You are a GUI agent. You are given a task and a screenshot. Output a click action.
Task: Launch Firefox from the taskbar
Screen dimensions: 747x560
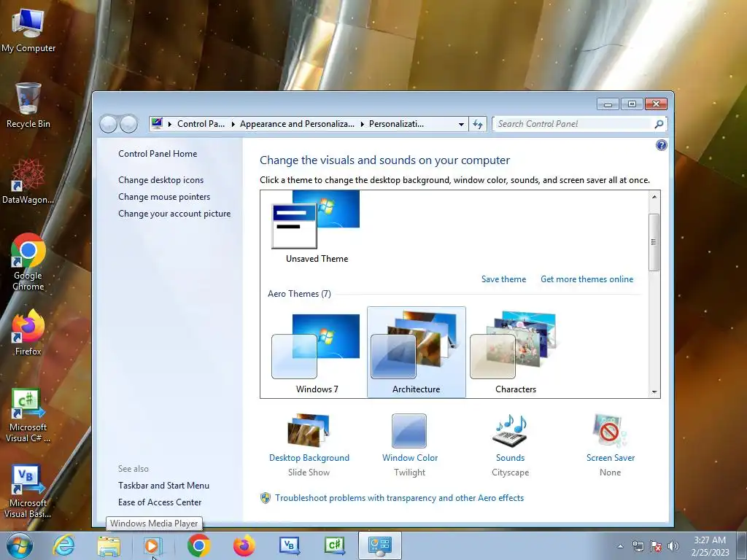click(244, 545)
